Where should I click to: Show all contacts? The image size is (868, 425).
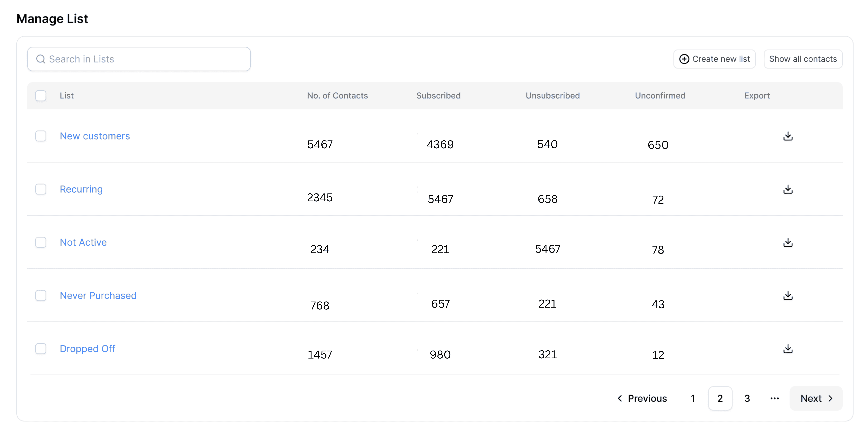pyautogui.click(x=803, y=59)
